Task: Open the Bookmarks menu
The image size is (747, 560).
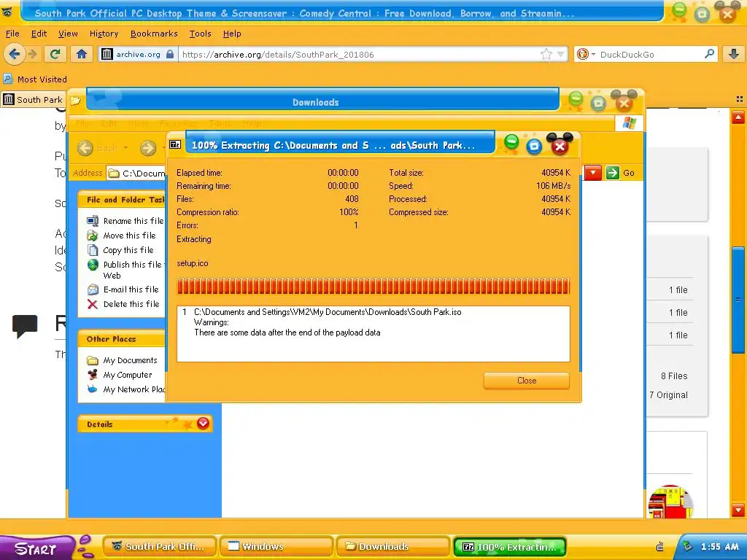Action: click(x=154, y=34)
